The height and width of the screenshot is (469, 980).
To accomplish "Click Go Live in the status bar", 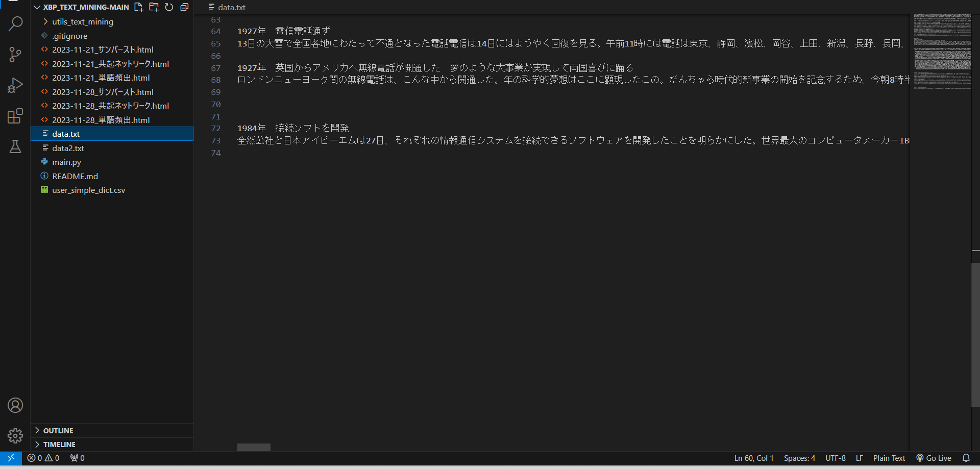I will [x=934, y=458].
